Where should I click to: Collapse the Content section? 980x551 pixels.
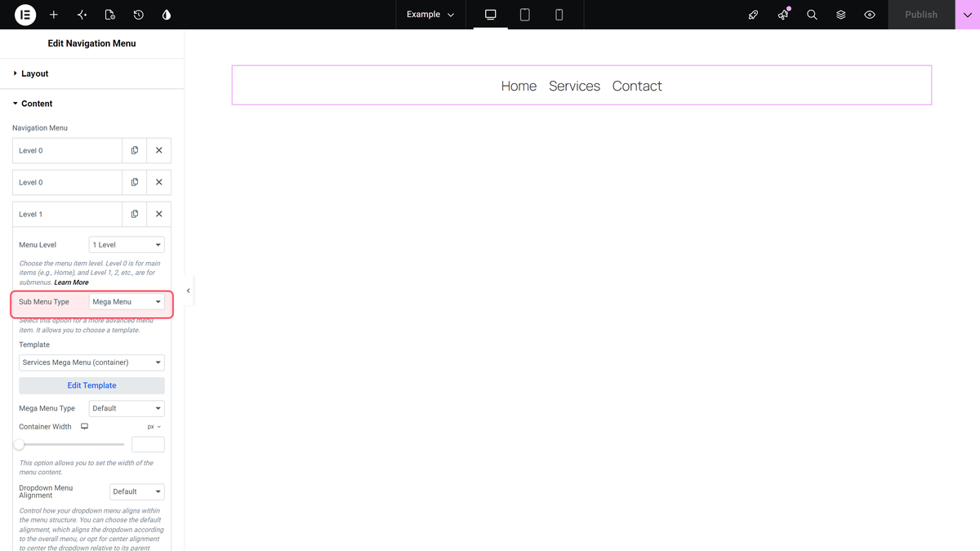(92, 104)
